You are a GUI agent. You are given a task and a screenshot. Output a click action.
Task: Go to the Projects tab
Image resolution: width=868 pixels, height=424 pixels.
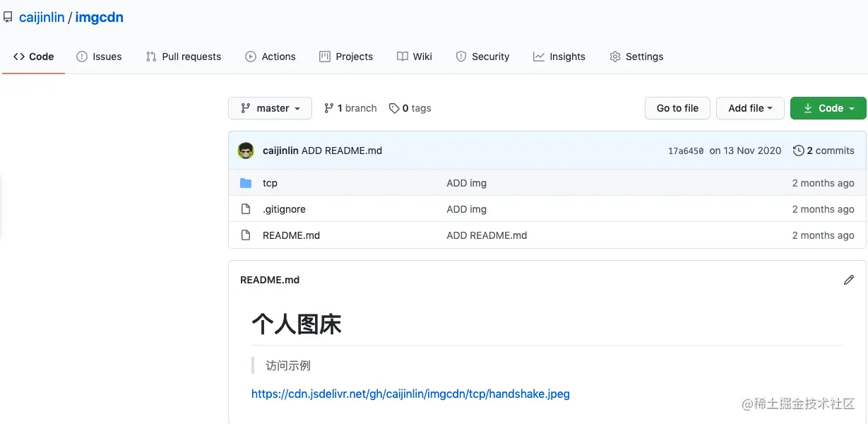[346, 57]
